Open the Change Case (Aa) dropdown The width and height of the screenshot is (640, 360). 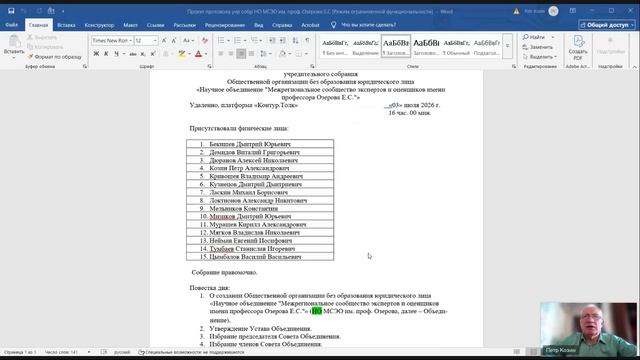coord(187,40)
